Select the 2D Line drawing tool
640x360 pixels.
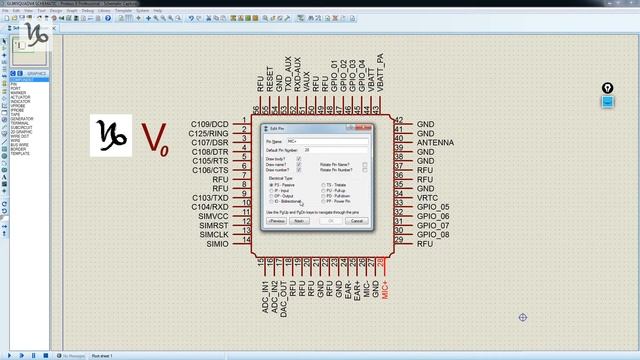click(x=4, y=142)
